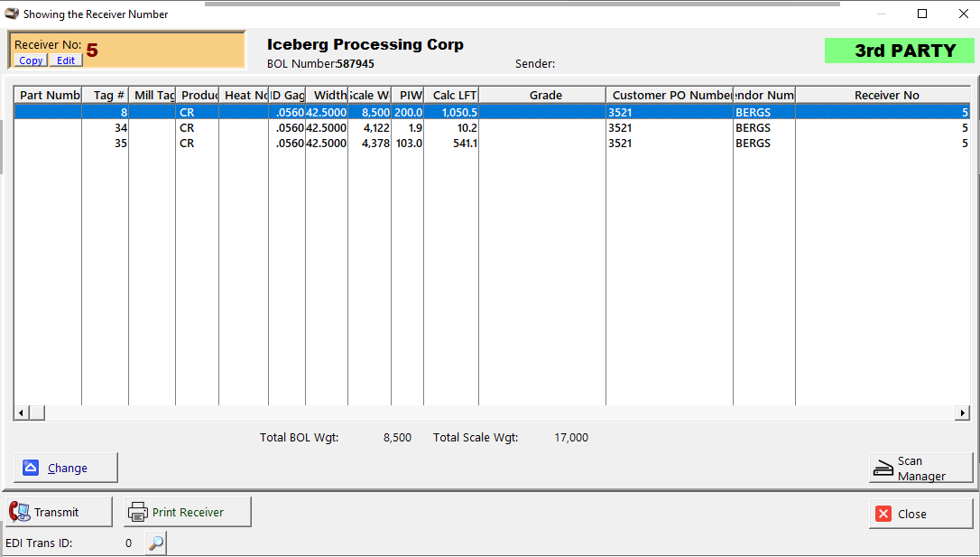Click PIW value 200.0

click(408, 113)
